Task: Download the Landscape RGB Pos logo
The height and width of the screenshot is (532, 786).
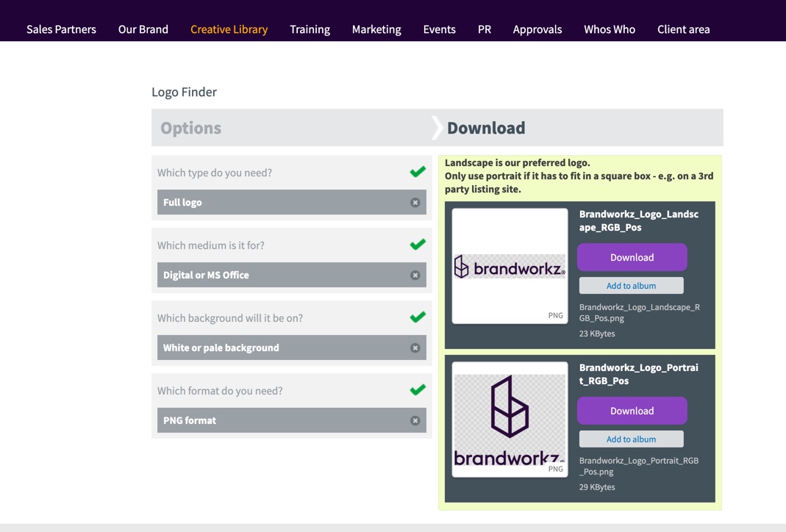Action: [632, 257]
